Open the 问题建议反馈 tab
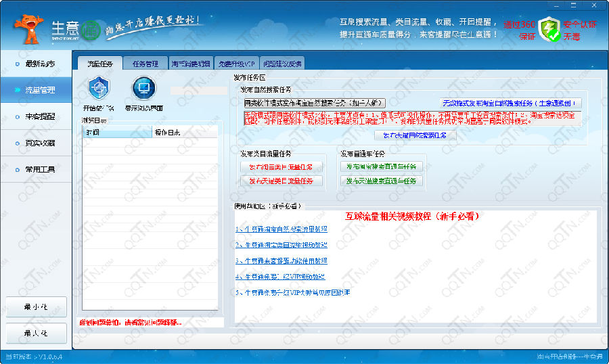 click(283, 64)
